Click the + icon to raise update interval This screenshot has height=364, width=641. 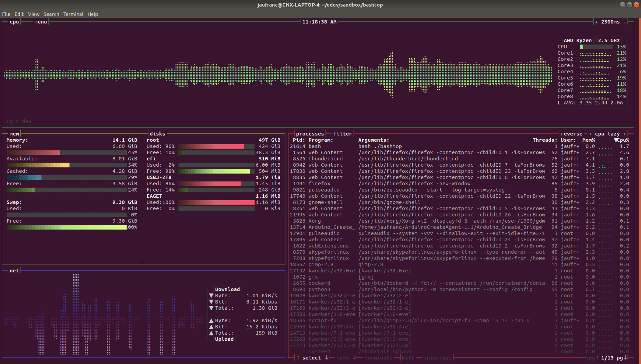596,22
